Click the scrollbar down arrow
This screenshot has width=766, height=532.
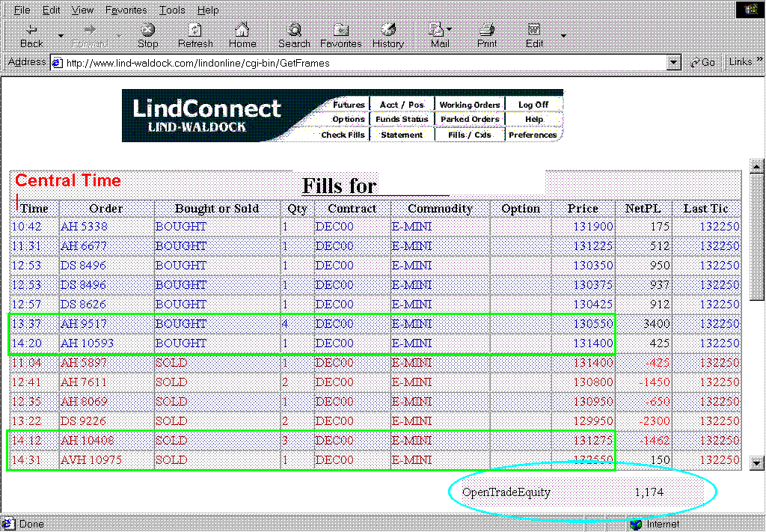coord(756,462)
